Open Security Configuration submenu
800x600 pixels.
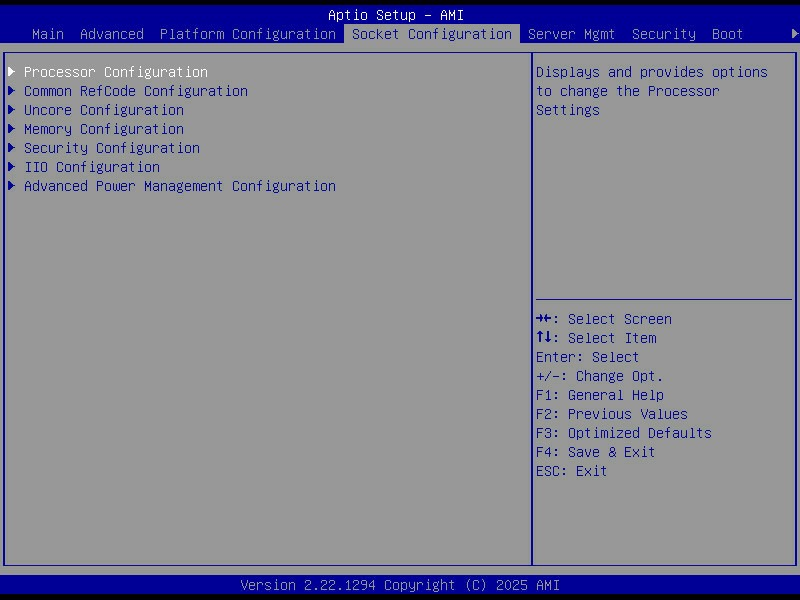(x=112, y=148)
